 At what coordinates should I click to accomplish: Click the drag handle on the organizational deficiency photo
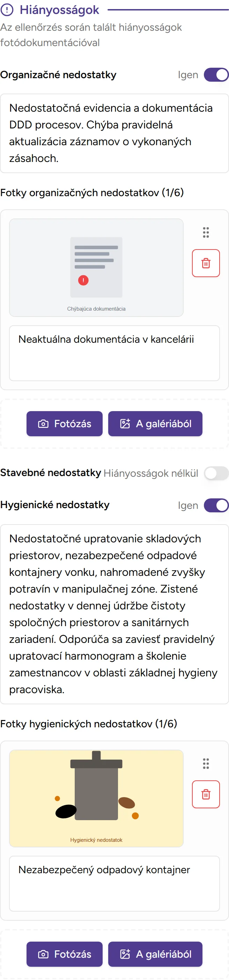206,232
